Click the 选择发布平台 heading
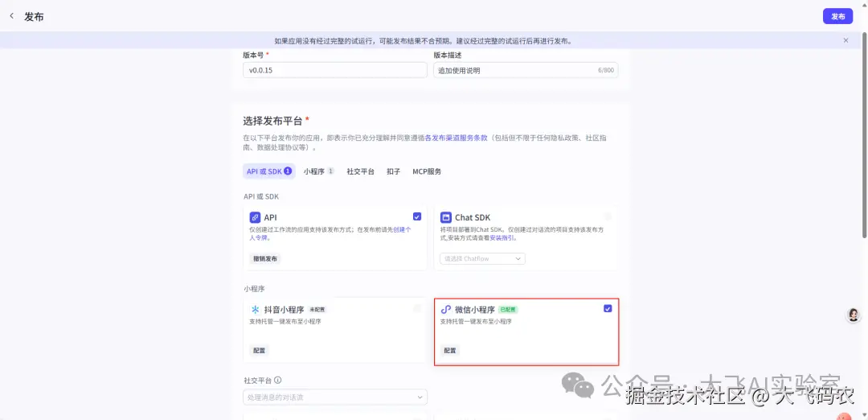868x420 pixels. tap(273, 121)
